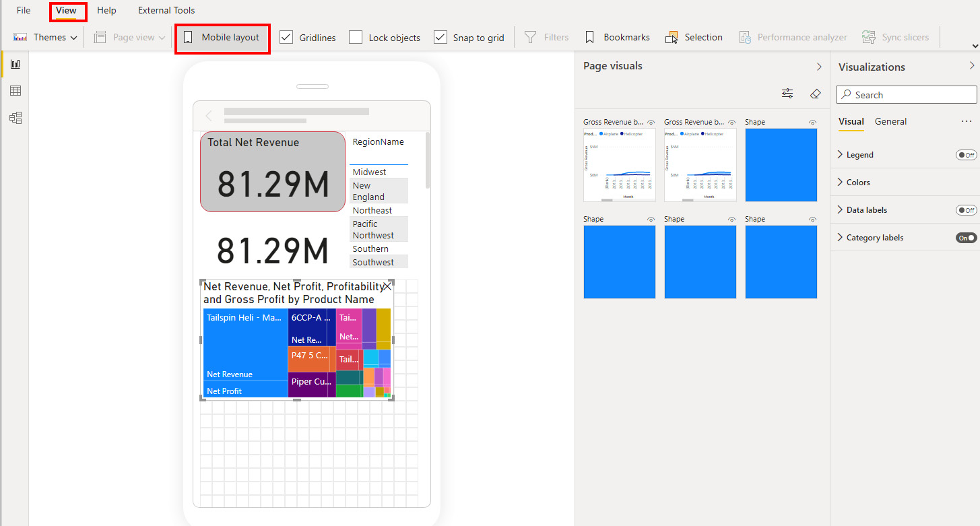Collapse the Page visuals pane

819,67
